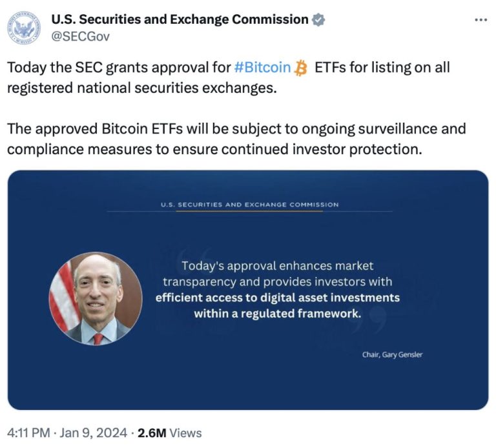View the 2.6M Views count

(170, 433)
